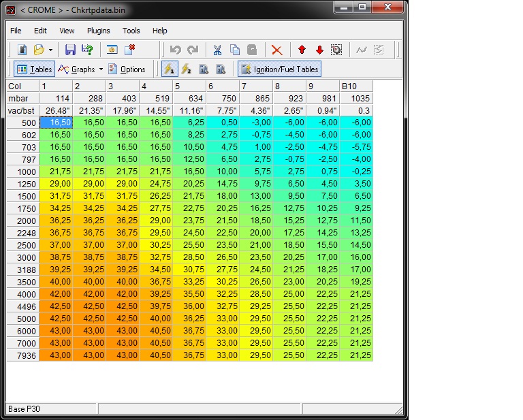
Task: Expand the Open file dropdown arrow
Action: click(x=50, y=50)
